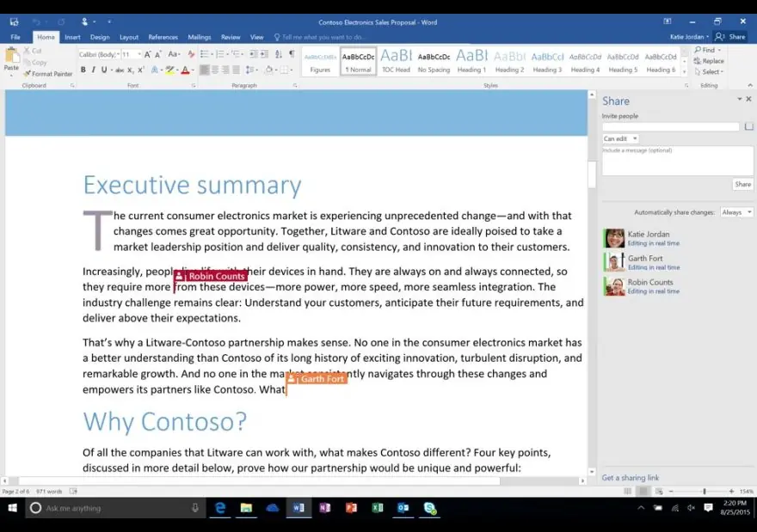Click the Tell me what you want box
Viewport: 757px width, 532px height.
click(x=320, y=37)
